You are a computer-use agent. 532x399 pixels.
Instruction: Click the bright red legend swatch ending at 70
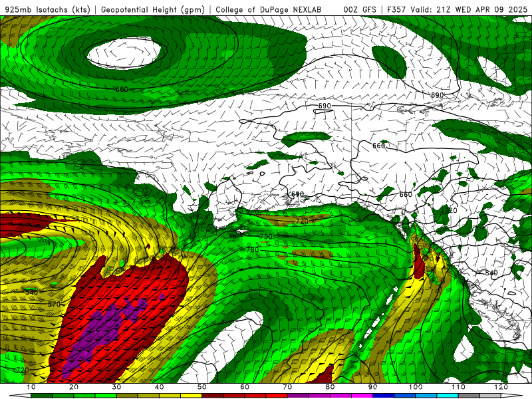(277, 396)
